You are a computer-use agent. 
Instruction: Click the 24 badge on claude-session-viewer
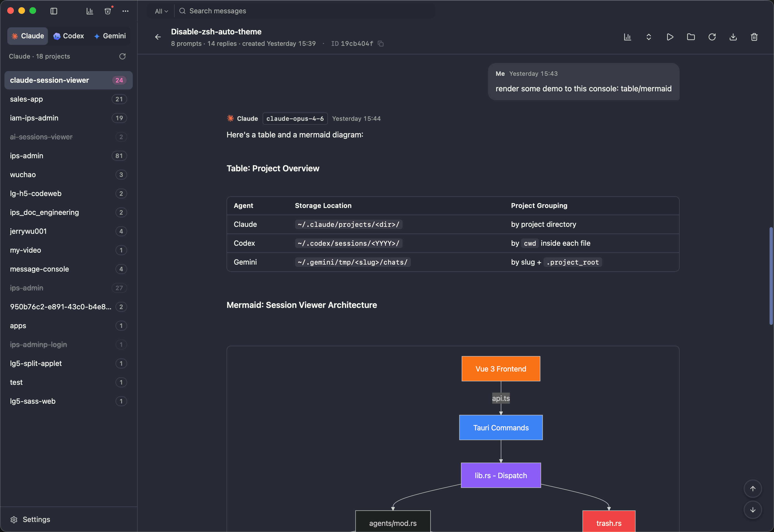[119, 80]
